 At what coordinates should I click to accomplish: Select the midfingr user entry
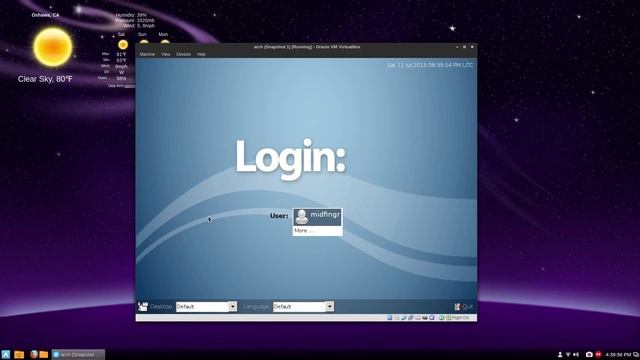click(x=318, y=217)
